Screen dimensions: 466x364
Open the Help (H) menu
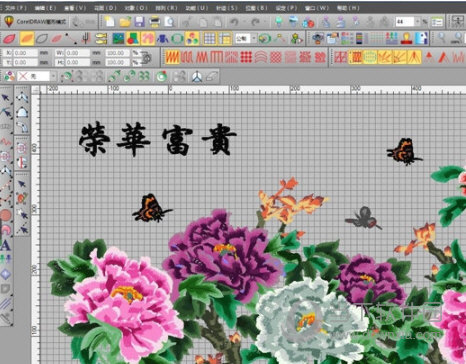tap(348, 8)
